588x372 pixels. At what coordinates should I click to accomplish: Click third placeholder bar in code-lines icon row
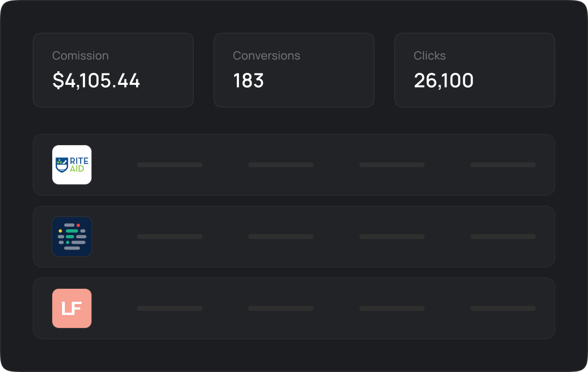click(392, 237)
